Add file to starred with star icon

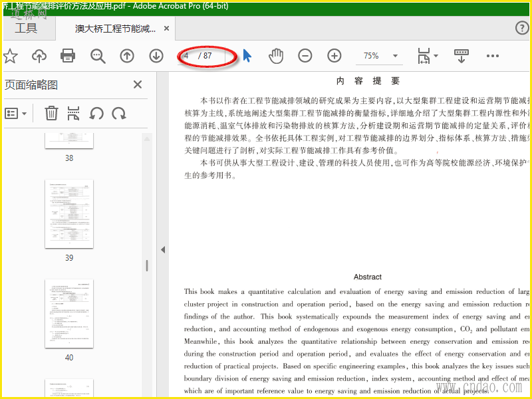(x=10, y=56)
